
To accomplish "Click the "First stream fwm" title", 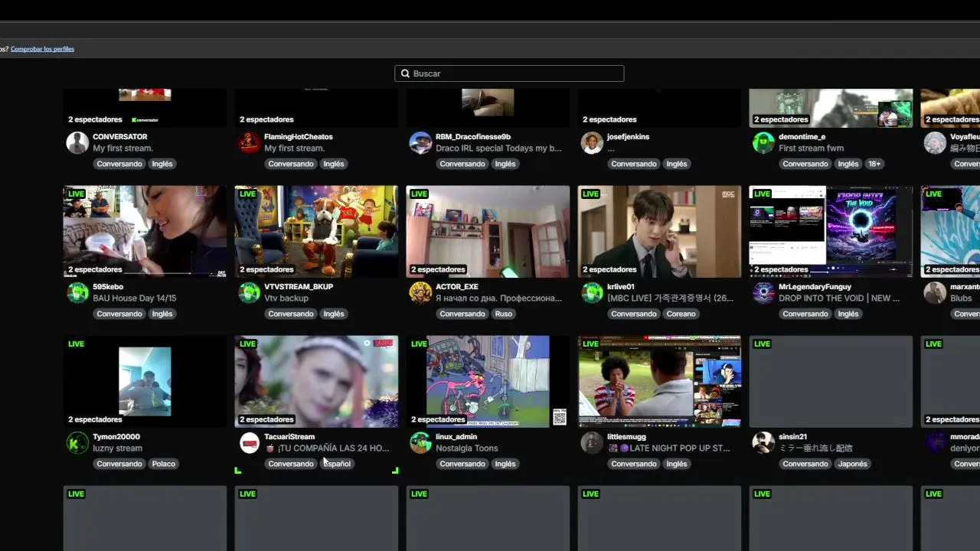I will pyautogui.click(x=812, y=148).
